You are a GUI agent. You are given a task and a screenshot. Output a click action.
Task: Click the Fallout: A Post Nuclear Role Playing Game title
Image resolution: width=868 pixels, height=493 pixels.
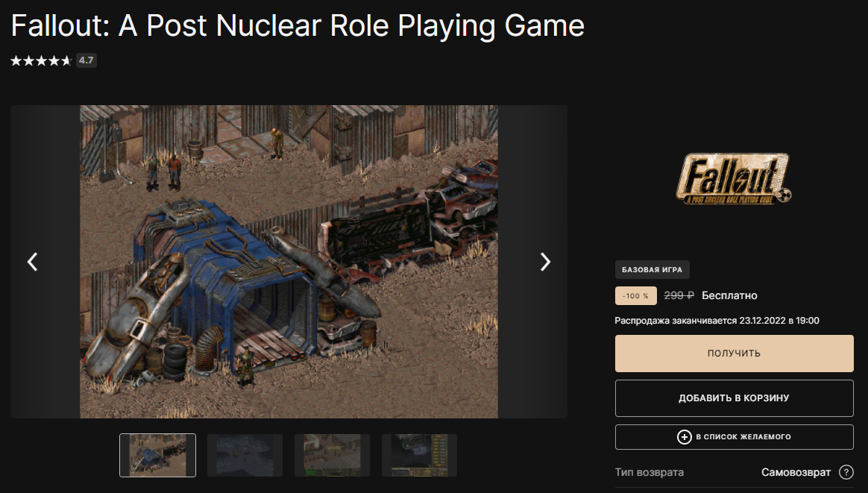tap(298, 25)
